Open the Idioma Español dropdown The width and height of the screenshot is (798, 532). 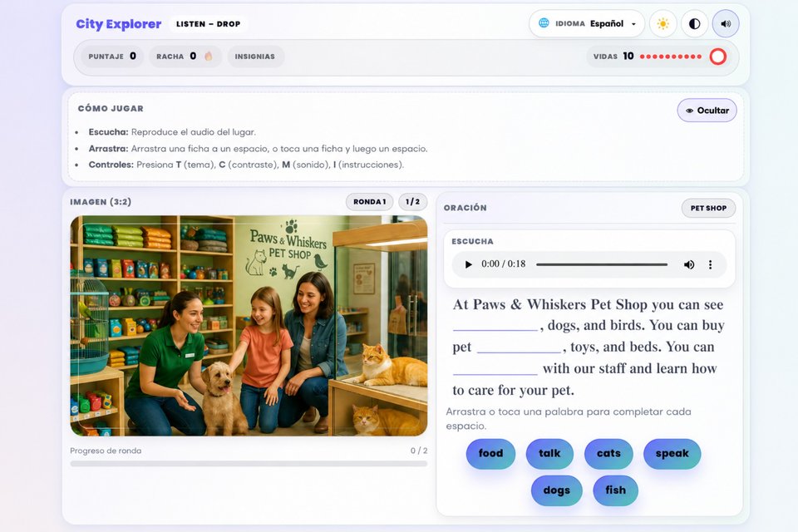pyautogui.click(x=587, y=23)
